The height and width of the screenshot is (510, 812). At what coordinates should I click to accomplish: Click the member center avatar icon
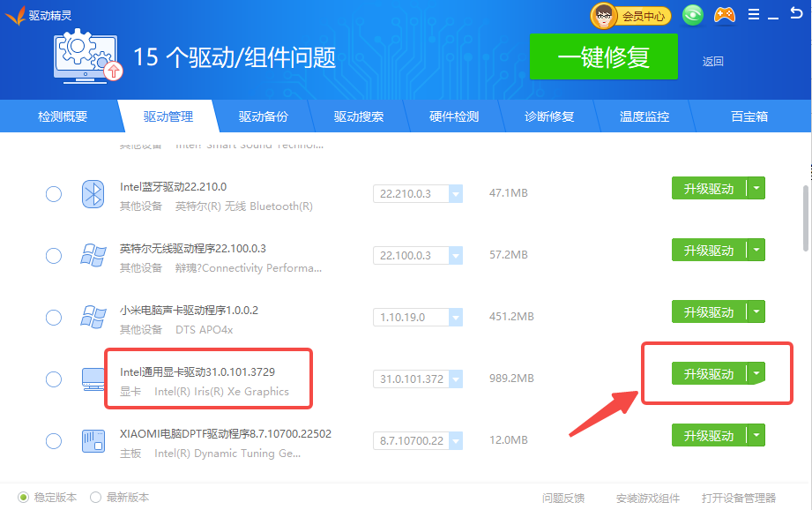[604, 15]
